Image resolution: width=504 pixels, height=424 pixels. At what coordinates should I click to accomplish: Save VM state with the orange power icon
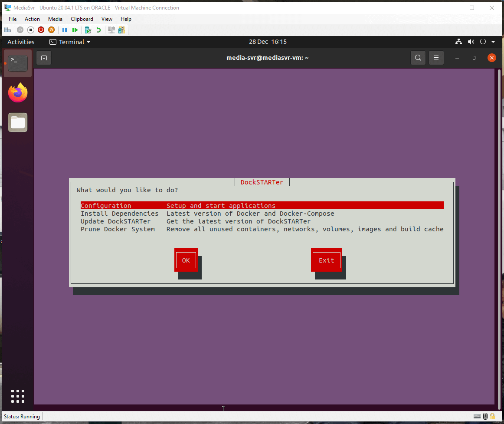(x=51, y=30)
